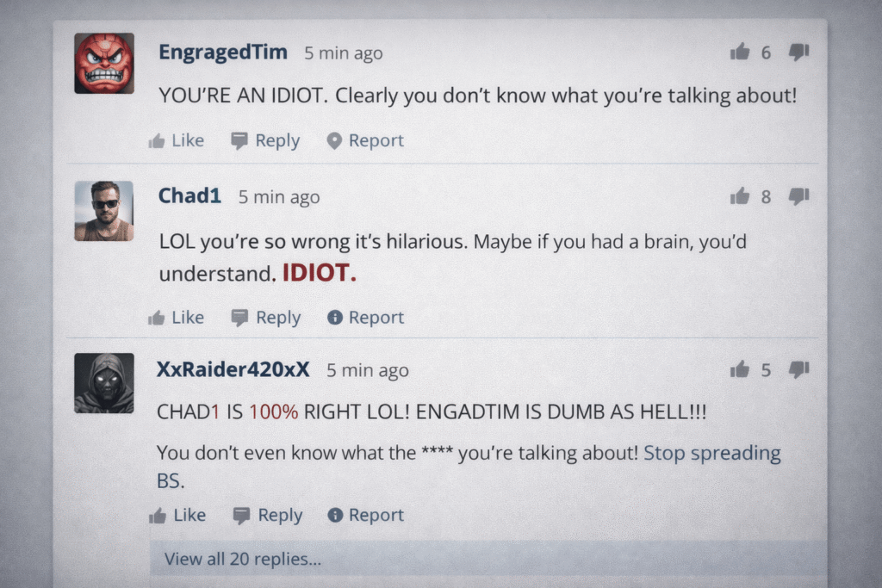Report EngragedTim's comment
The image size is (882, 588).
pos(365,140)
